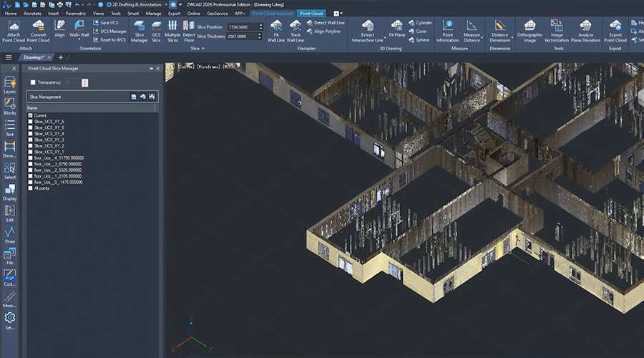Viewport: 644px width, 358px height.
Task: Open the Settings gear in sidebar
Action: point(9,321)
